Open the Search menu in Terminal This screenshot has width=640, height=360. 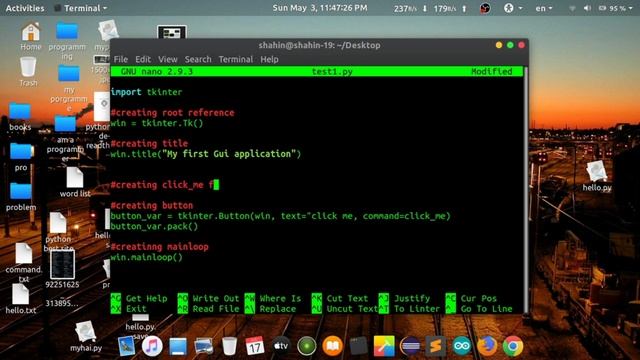(198, 59)
